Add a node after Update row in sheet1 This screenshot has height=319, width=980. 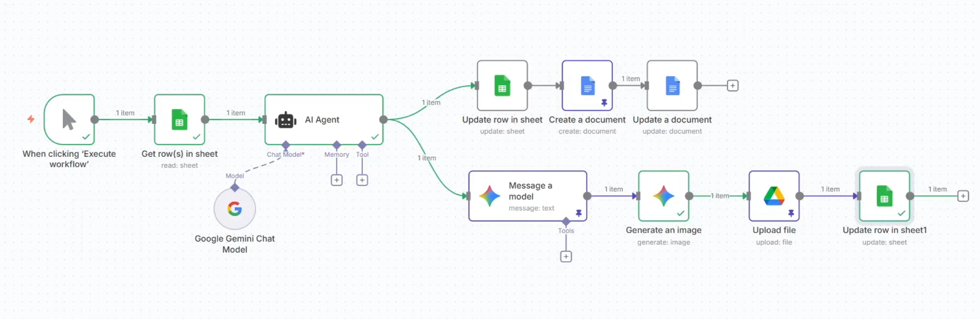click(x=963, y=196)
